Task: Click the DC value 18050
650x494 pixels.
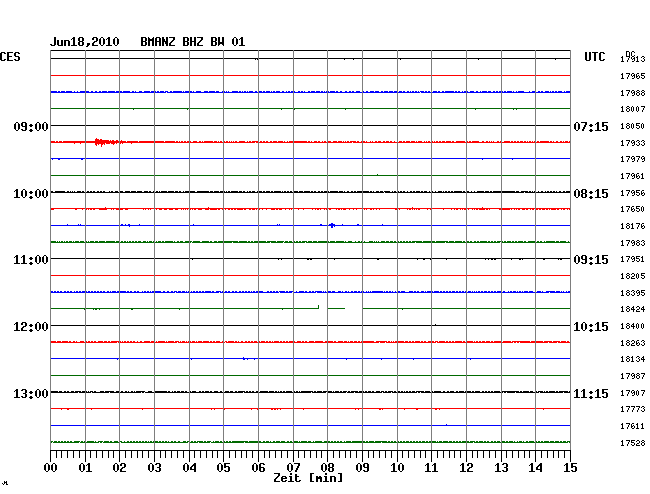Action: click(633, 126)
